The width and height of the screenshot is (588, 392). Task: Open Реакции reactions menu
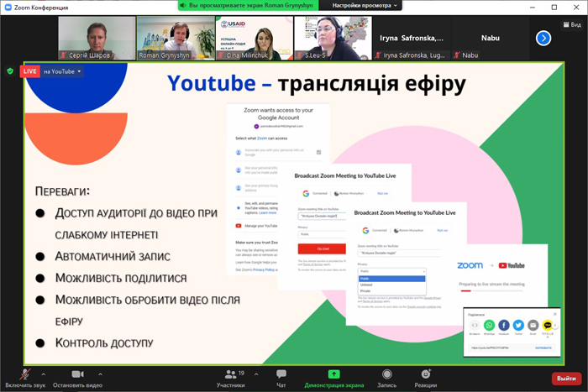pos(426,378)
